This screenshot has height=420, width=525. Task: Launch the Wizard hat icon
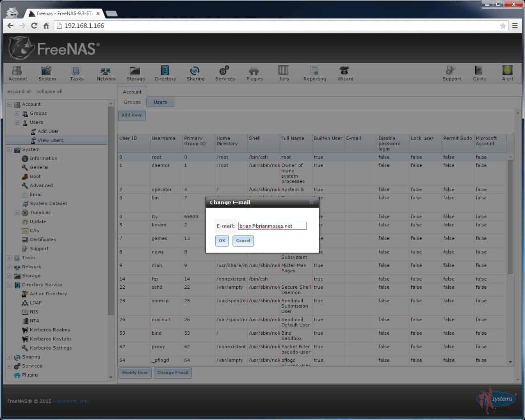[x=345, y=71]
